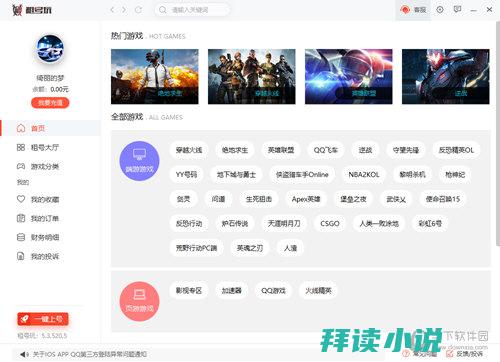The width and height of the screenshot is (500, 362).
Task: Go back with the left arrow
Action: pos(112,10)
